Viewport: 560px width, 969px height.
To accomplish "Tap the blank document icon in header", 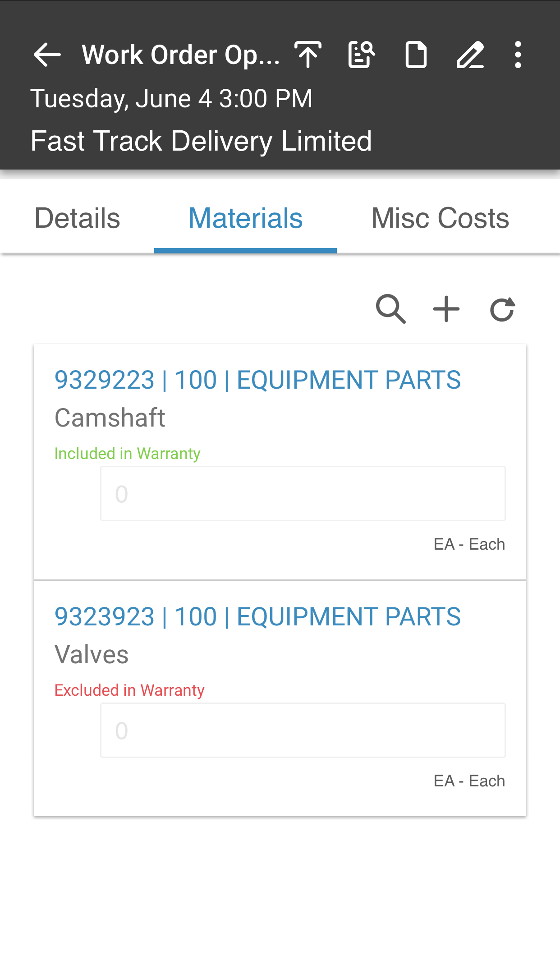I will (416, 55).
